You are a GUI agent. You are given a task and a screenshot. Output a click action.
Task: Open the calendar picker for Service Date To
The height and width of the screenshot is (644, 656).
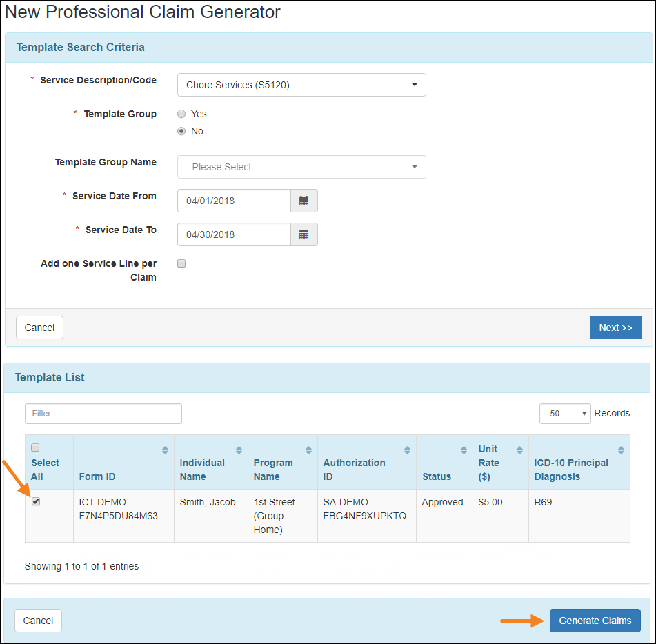[304, 234]
